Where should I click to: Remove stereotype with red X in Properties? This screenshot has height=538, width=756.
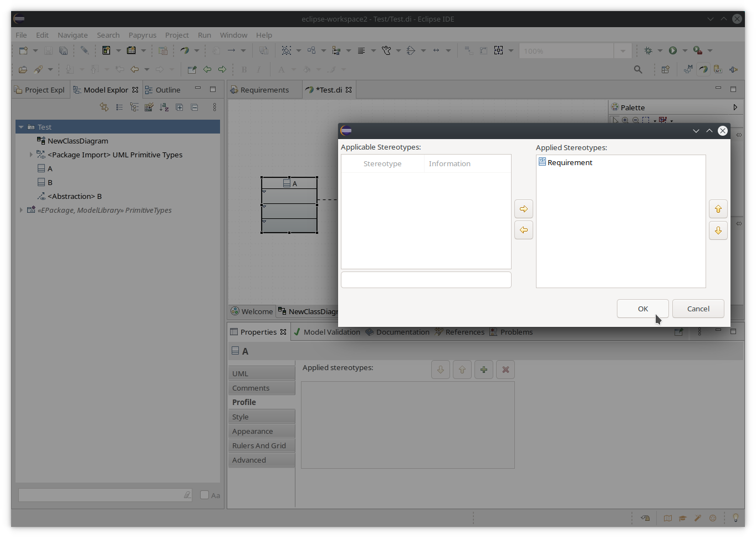pos(505,370)
